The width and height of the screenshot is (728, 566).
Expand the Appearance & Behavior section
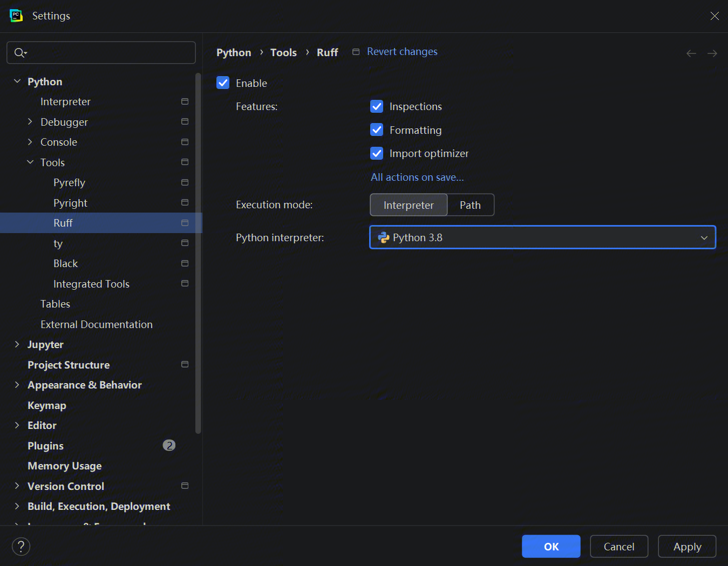coord(17,385)
